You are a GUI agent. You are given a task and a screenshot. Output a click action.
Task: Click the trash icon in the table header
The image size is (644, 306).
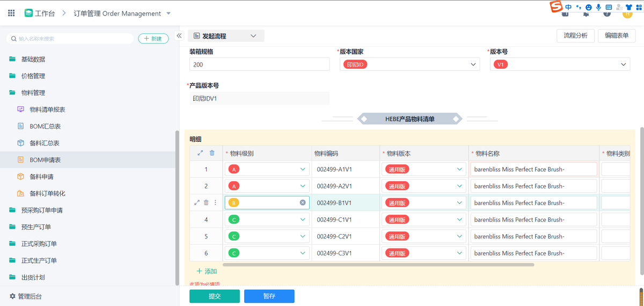(212, 153)
